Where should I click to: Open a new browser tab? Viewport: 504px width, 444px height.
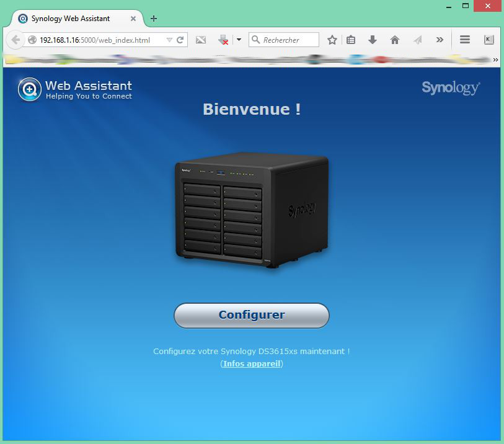pyautogui.click(x=154, y=19)
